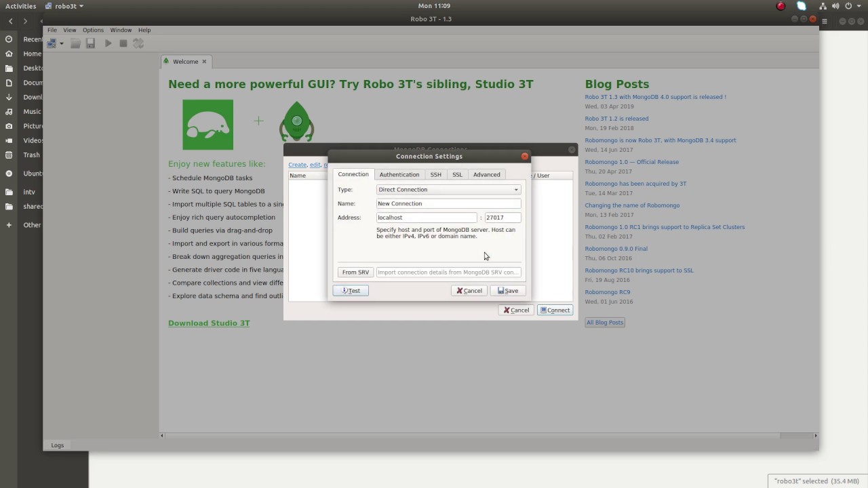Click the Mon 11:09 clock in top bar
This screenshot has height=488, width=868.
coord(434,6)
